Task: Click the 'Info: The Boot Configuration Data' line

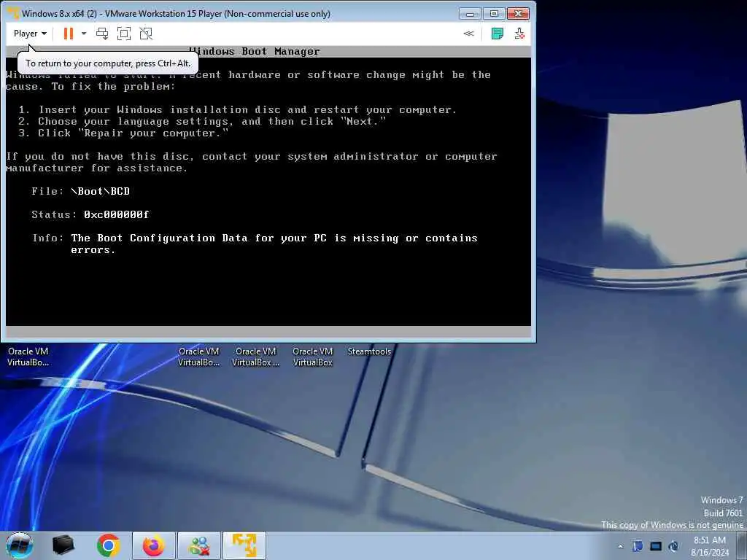Action: (255, 244)
